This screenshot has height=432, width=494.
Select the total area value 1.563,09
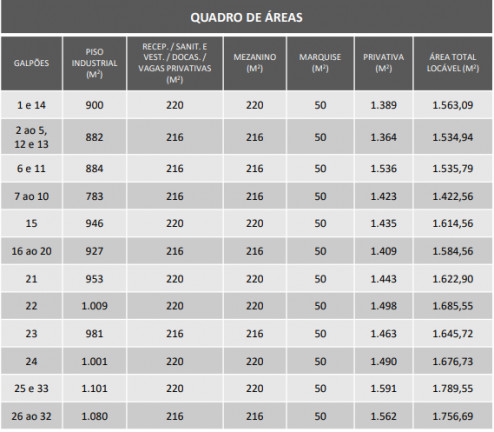[453, 105]
